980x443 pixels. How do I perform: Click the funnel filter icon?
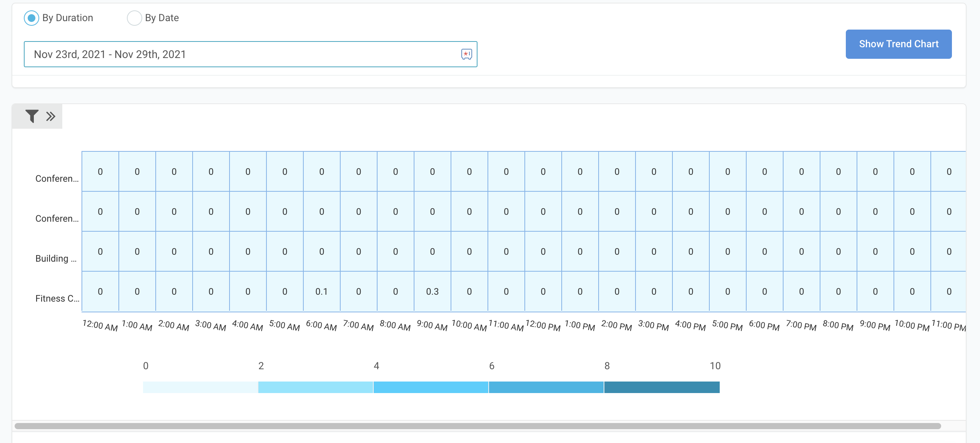[32, 116]
